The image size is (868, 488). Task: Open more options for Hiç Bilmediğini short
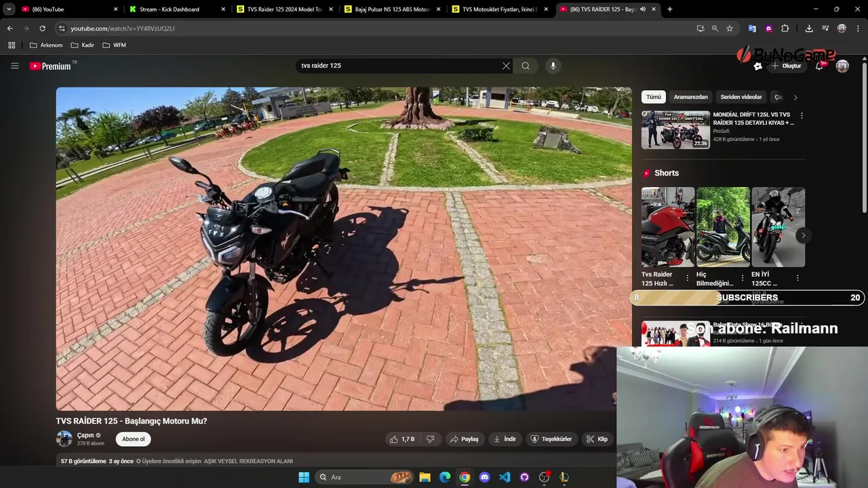tap(743, 278)
